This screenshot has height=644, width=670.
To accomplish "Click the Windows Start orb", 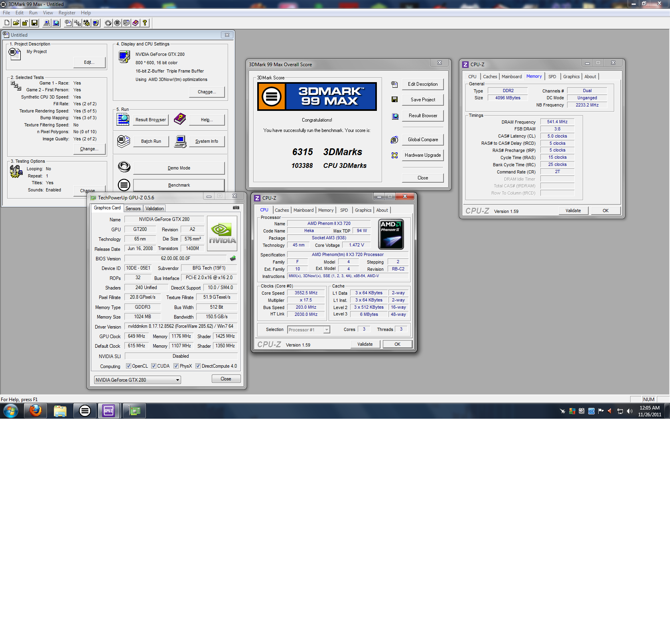I will click(11, 411).
